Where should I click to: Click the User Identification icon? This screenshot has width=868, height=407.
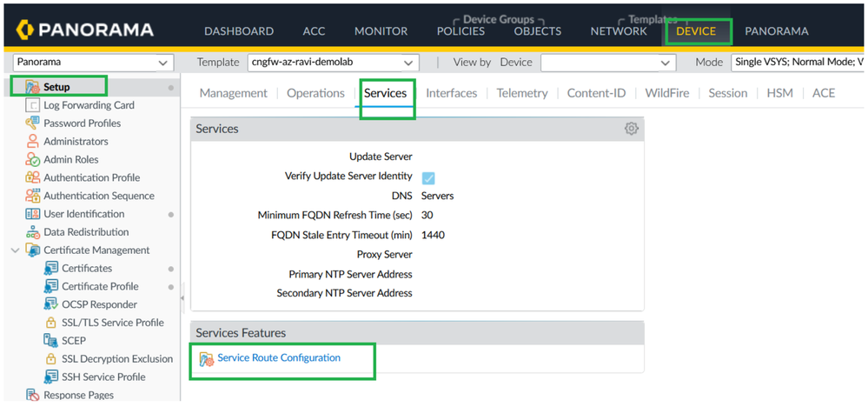(33, 214)
